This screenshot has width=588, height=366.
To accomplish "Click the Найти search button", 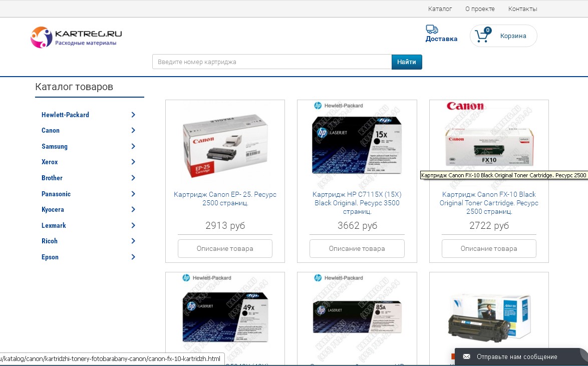I will pos(407,62).
